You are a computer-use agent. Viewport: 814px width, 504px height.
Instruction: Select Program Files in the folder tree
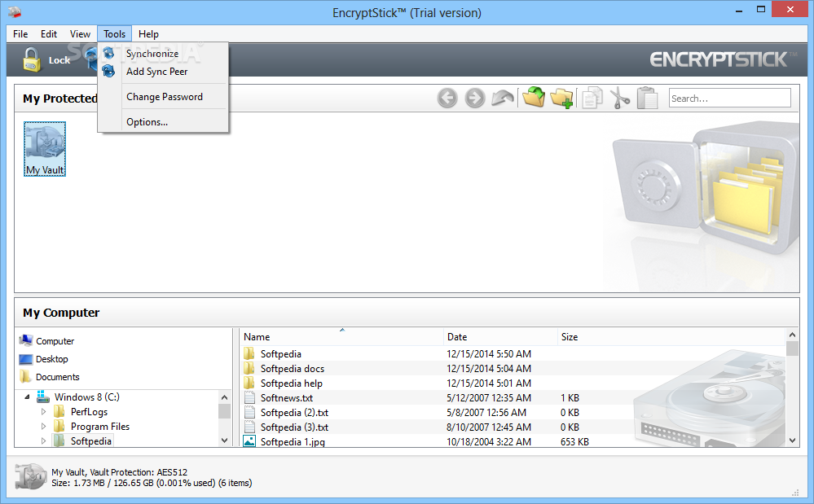100,426
